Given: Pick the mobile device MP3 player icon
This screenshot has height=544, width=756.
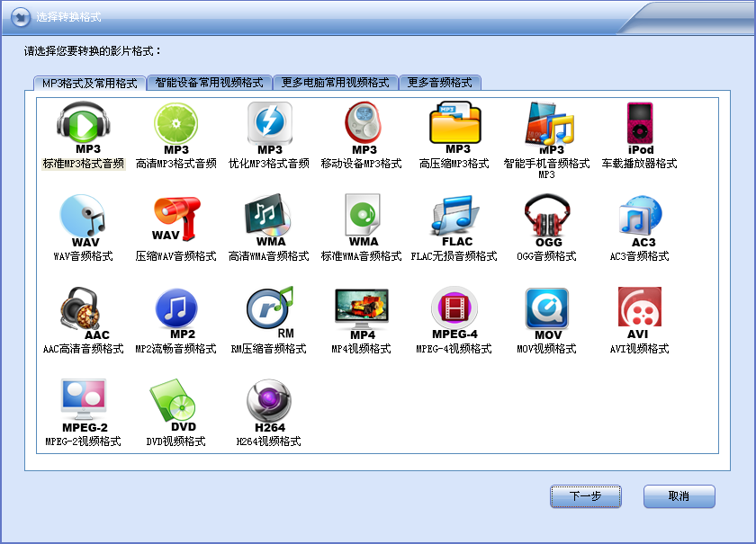Looking at the screenshot, I should (x=363, y=128).
